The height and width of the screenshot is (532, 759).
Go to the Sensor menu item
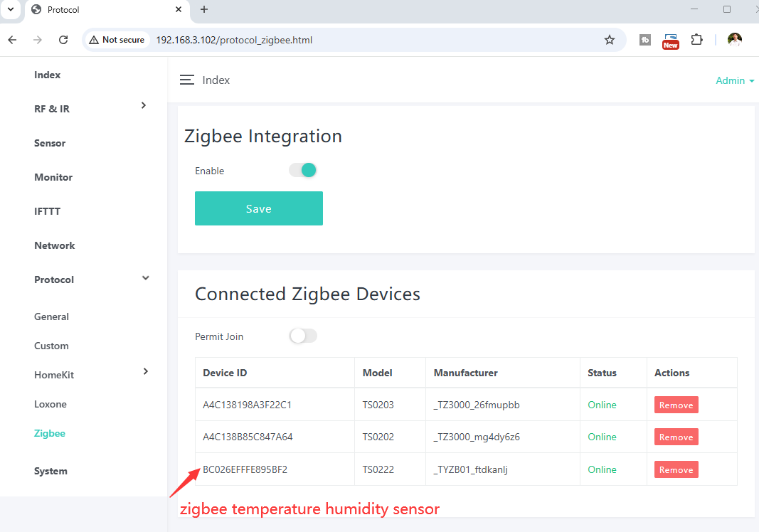[50, 143]
